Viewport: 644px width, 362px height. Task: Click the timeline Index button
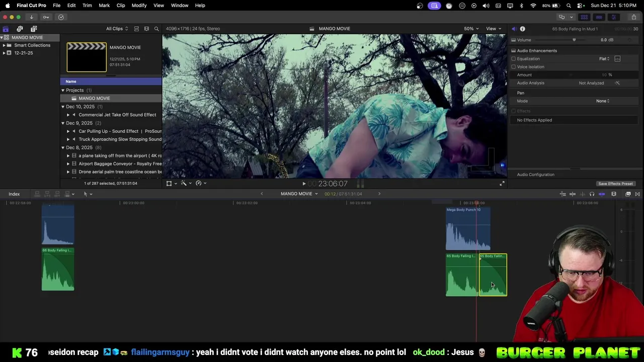tap(14, 194)
